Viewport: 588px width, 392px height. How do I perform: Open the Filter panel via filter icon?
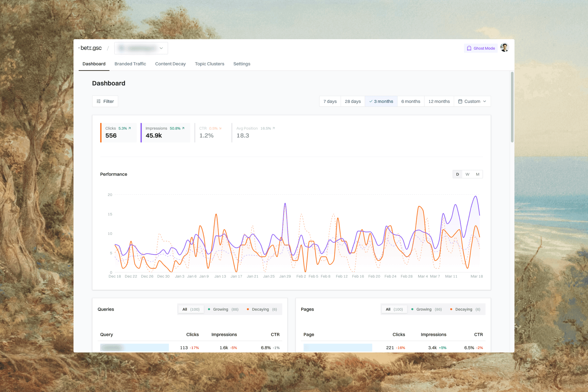coord(98,101)
